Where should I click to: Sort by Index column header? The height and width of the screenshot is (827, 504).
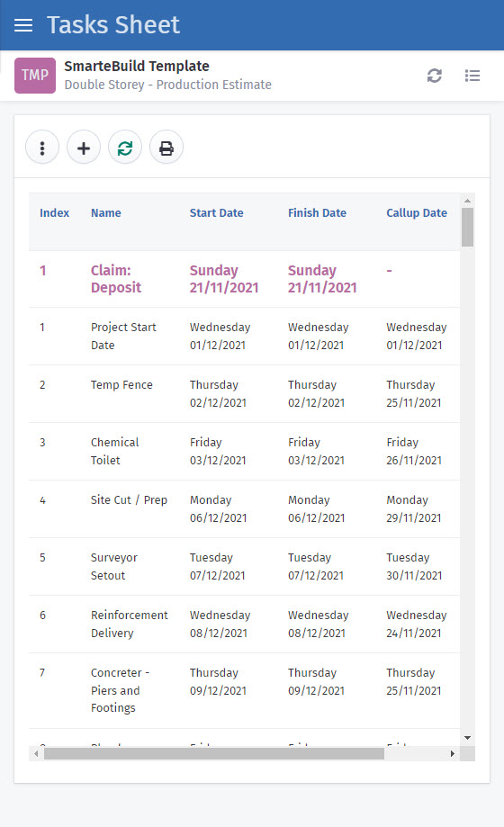click(x=54, y=213)
